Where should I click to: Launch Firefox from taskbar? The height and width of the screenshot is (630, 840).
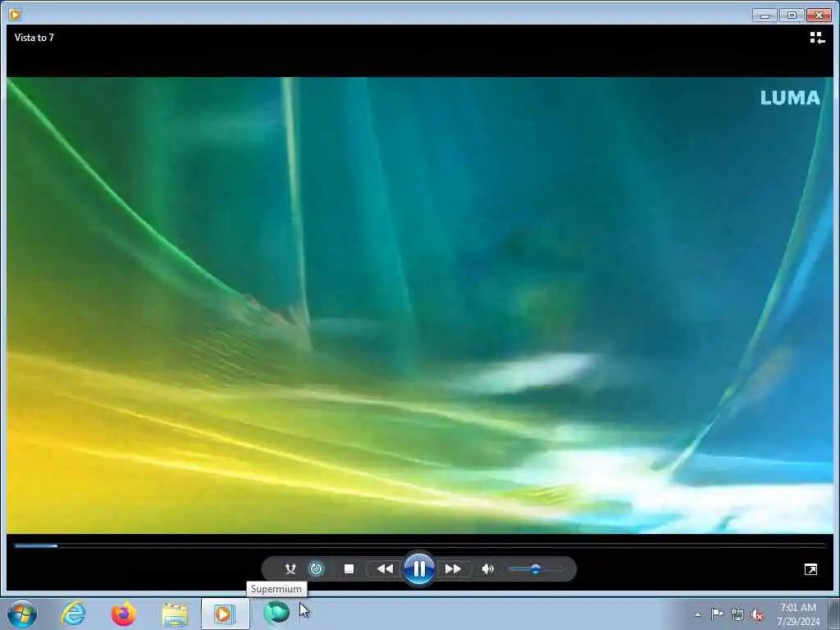(x=123, y=614)
